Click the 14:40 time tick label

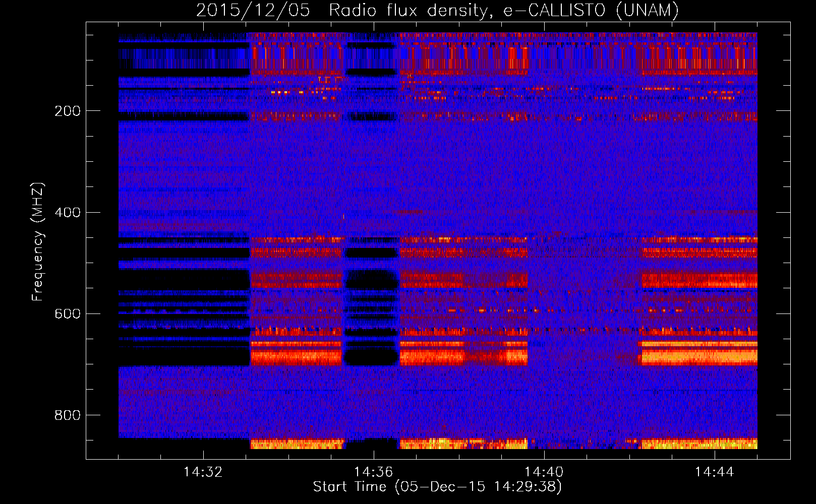point(544,472)
